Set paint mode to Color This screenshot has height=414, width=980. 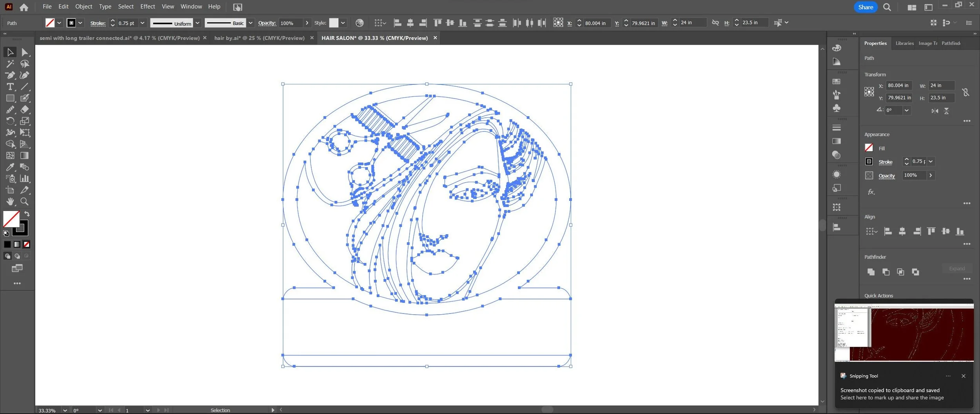7,244
